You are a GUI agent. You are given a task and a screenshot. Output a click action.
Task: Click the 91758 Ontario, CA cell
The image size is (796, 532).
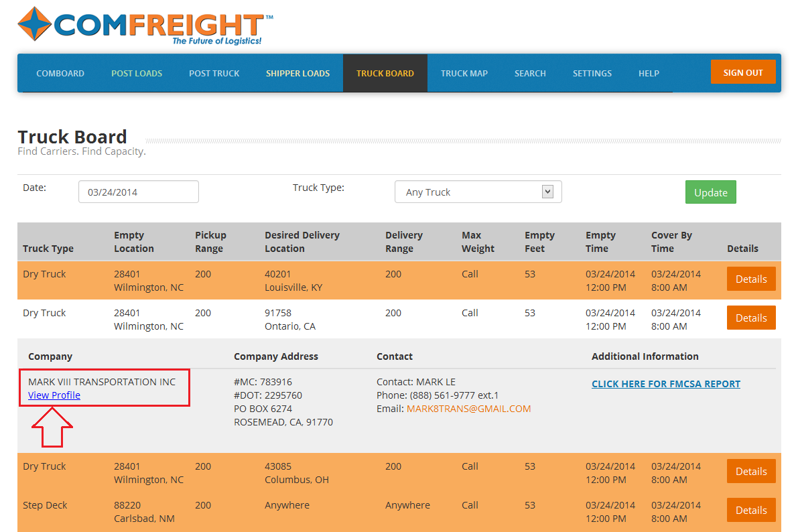[290, 320]
